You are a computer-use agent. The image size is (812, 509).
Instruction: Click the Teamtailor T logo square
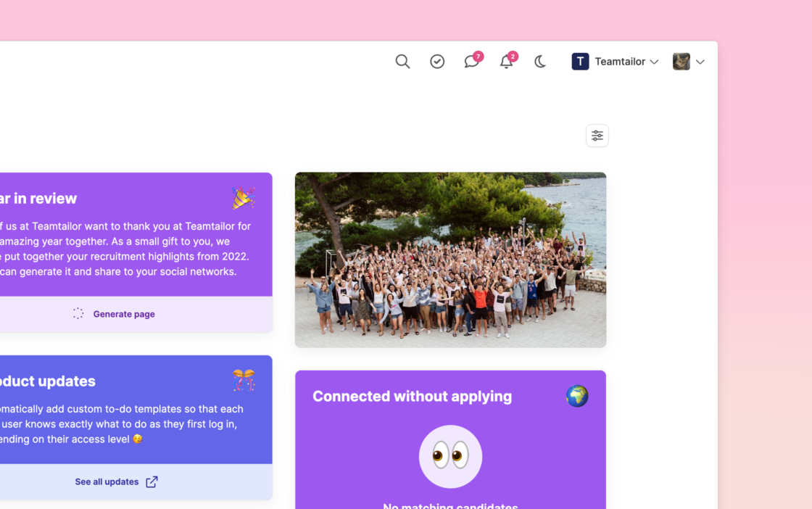[580, 62]
